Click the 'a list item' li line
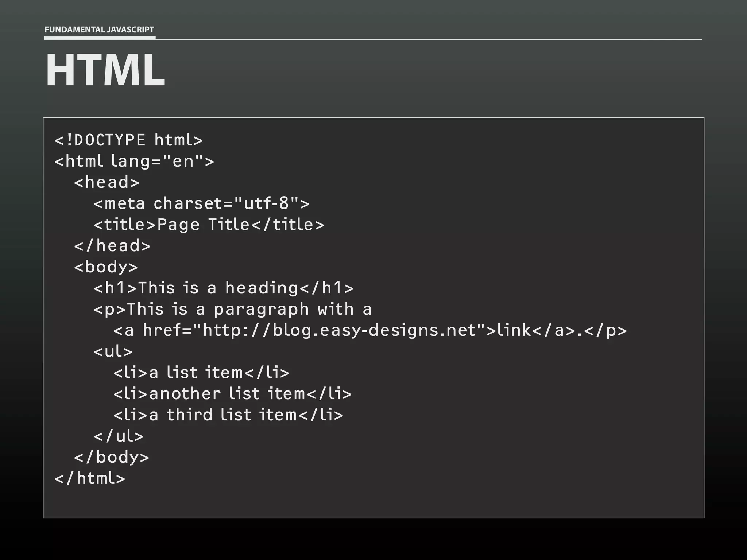The width and height of the screenshot is (747, 560). [x=201, y=373]
